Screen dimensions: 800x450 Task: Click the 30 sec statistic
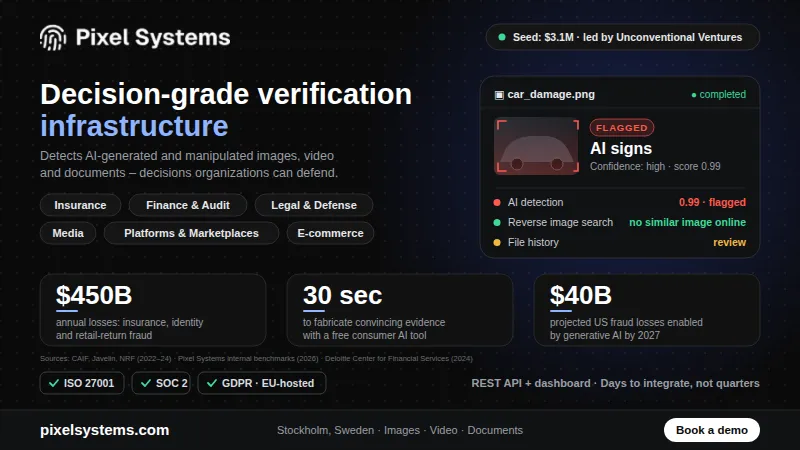(x=342, y=295)
